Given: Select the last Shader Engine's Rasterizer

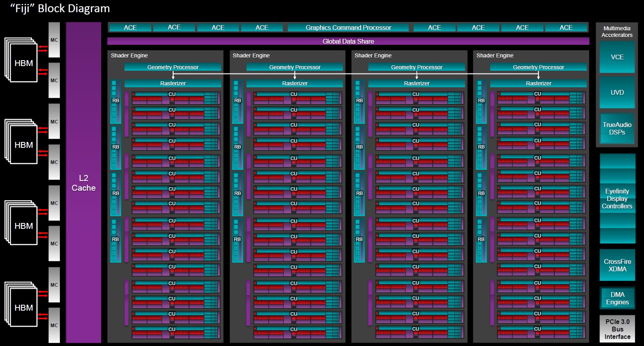Looking at the screenshot, I should (539, 83).
